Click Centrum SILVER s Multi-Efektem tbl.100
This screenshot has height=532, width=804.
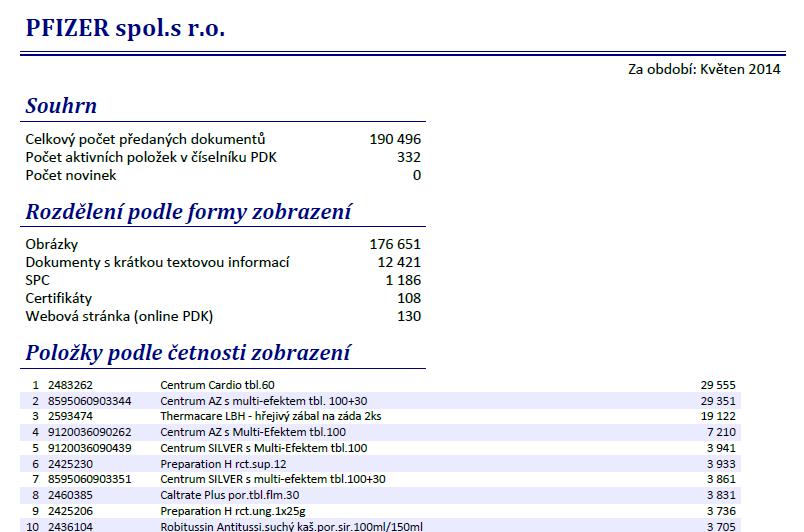click(x=264, y=448)
